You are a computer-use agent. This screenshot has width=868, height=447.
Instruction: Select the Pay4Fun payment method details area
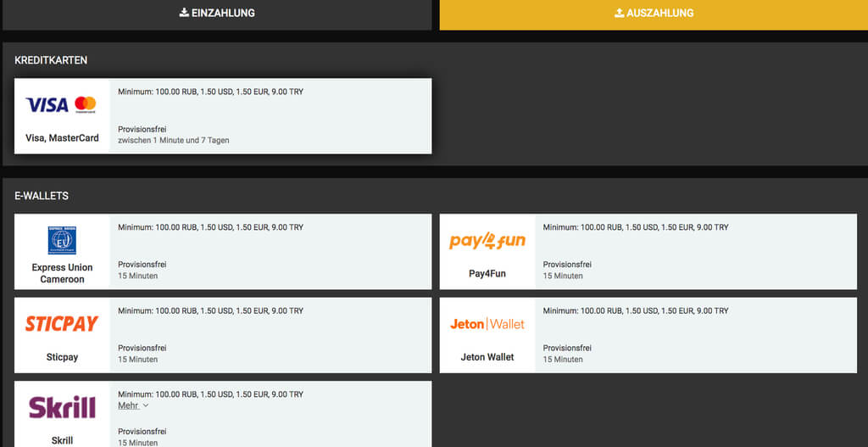tap(695, 251)
